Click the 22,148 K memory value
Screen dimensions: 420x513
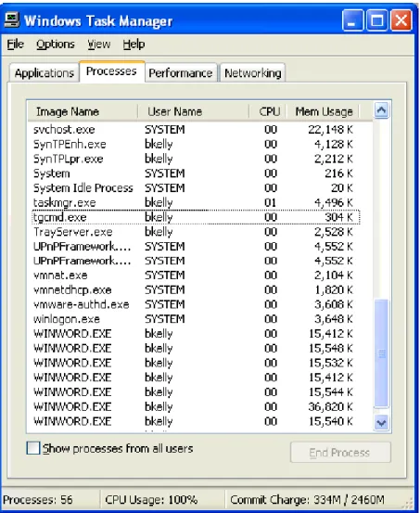point(330,130)
